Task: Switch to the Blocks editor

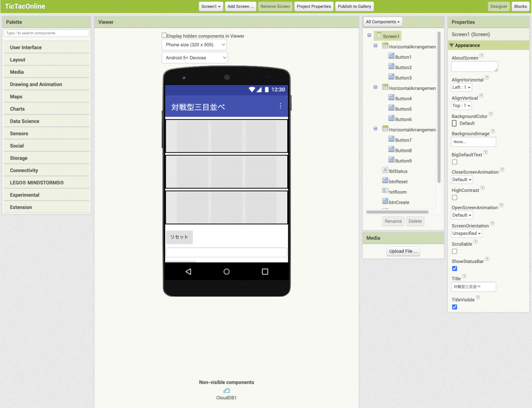Action: (520, 6)
